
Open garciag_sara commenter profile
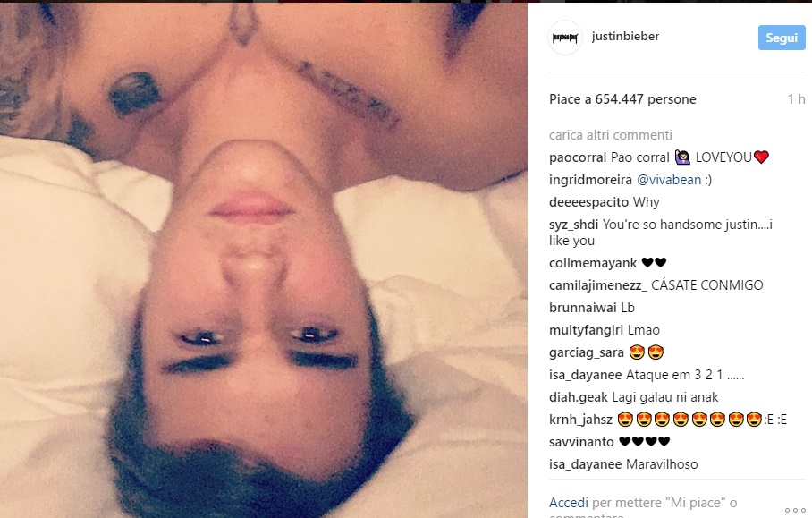click(x=587, y=352)
